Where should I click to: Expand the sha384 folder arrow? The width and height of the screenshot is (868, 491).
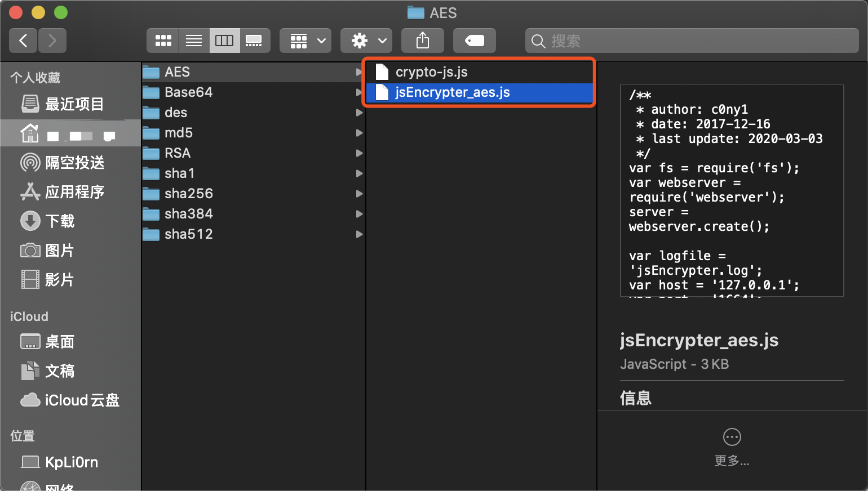coord(358,214)
